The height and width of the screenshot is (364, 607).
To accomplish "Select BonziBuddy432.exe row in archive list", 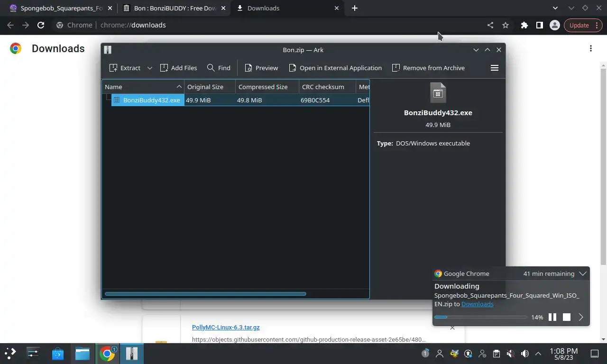I will pyautogui.click(x=236, y=100).
